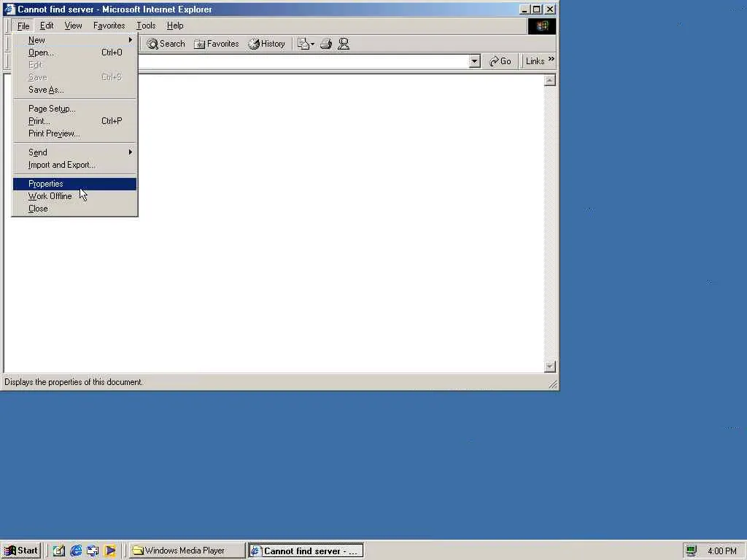The width and height of the screenshot is (747, 560).
Task: Select Page Setup... menu entry
Action: coord(75,109)
